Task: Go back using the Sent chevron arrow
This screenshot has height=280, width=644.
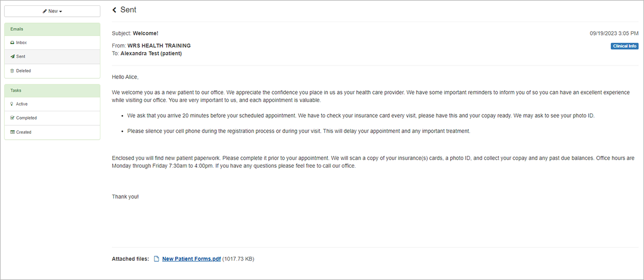Action: [114, 10]
